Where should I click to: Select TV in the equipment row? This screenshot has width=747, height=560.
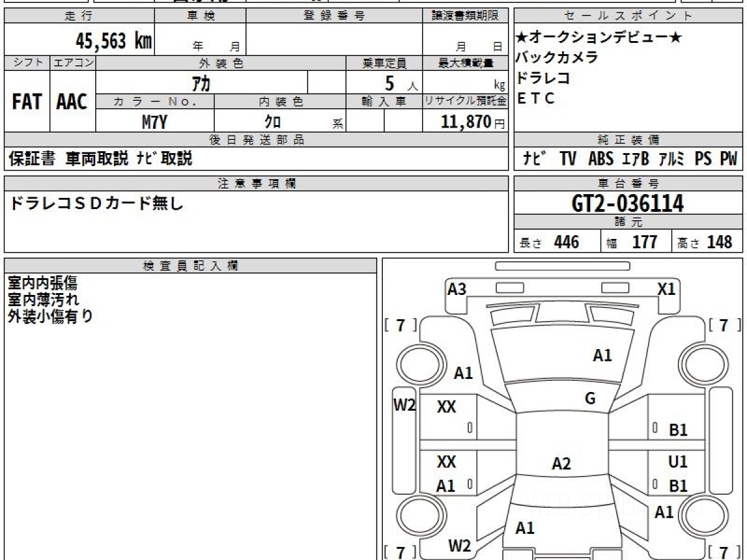(x=568, y=159)
